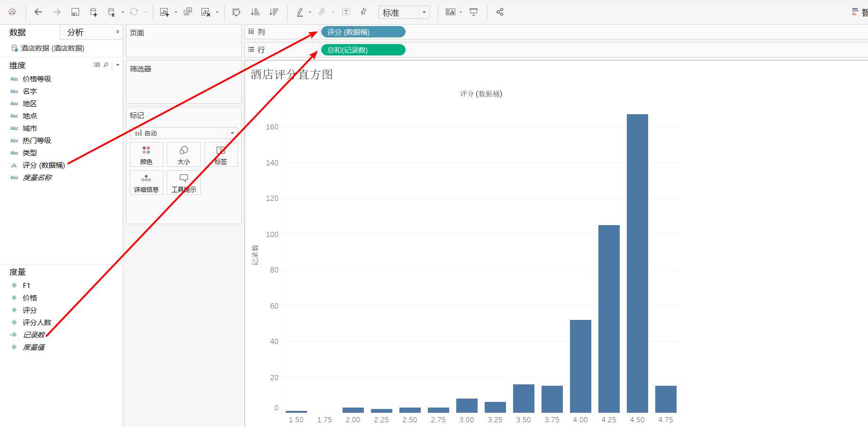This screenshot has width=868, height=427.
Task: Sort bars descending
Action: [x=273, y=12]
